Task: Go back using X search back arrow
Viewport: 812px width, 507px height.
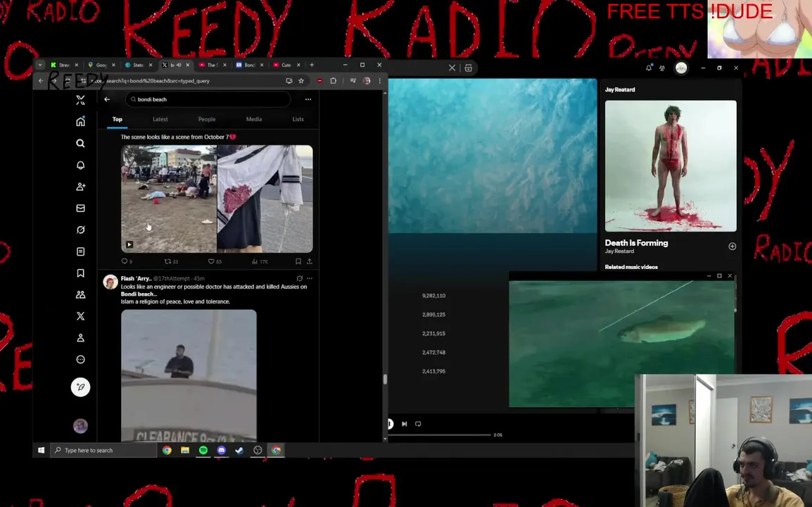Action: 107,99
